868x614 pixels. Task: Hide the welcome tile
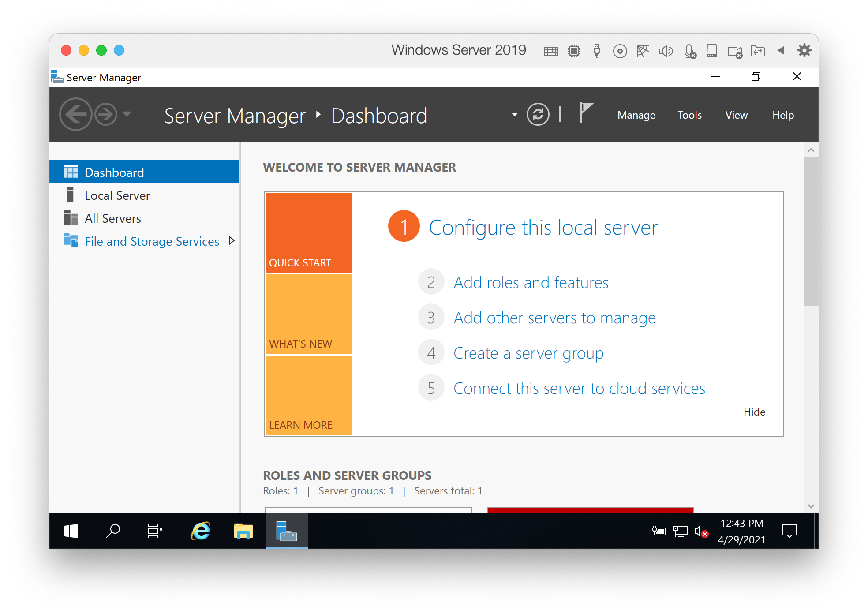(x=754, y=412)
